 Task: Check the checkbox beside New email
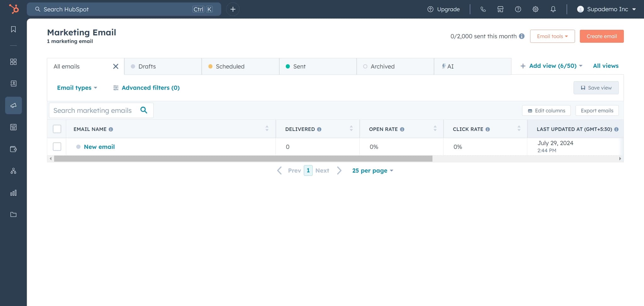57,146
